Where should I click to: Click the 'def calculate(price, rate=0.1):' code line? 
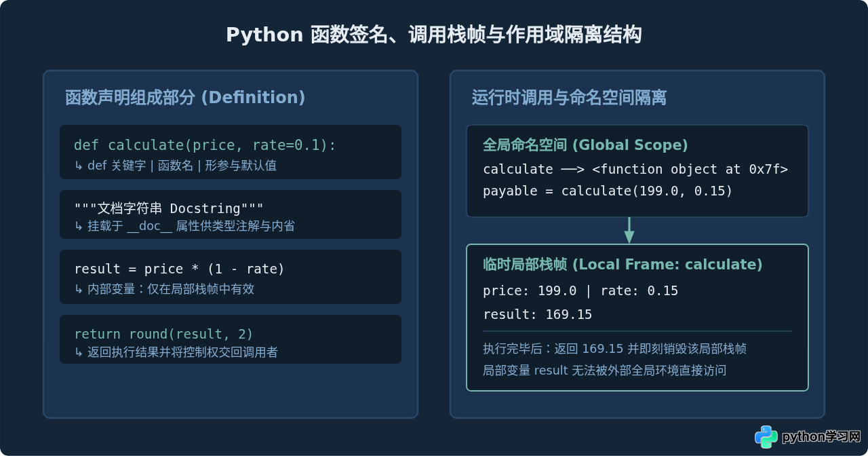click(205, 145)
